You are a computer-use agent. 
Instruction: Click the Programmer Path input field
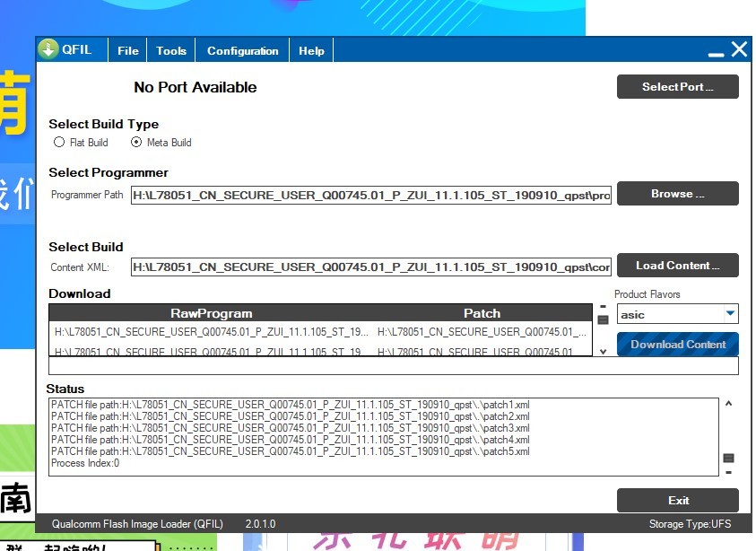tap(370, 195)
